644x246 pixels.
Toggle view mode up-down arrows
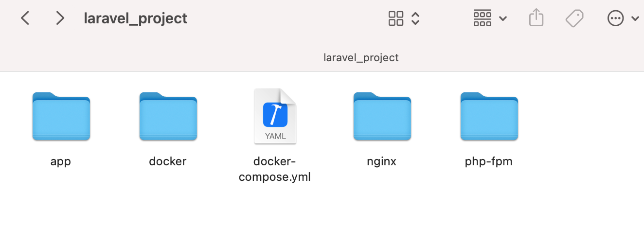(415, 18)
